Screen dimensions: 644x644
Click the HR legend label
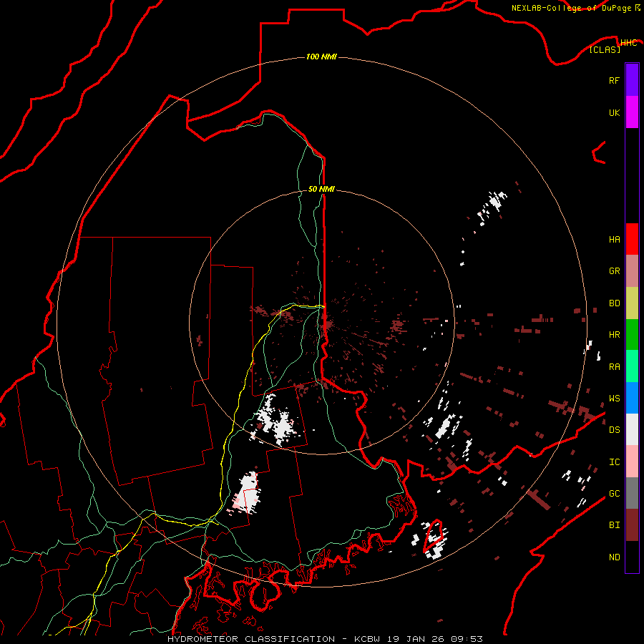tap(614, 335)
